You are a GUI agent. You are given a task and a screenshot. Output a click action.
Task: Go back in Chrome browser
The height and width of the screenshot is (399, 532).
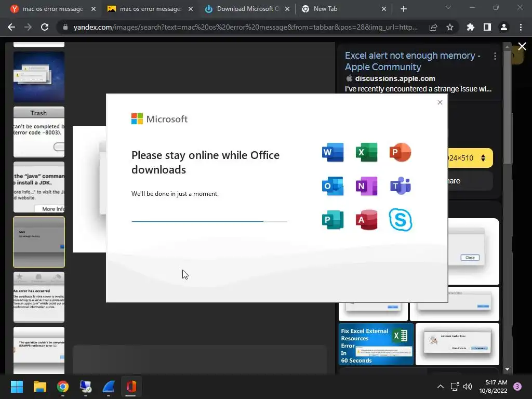tap(11, 27)
